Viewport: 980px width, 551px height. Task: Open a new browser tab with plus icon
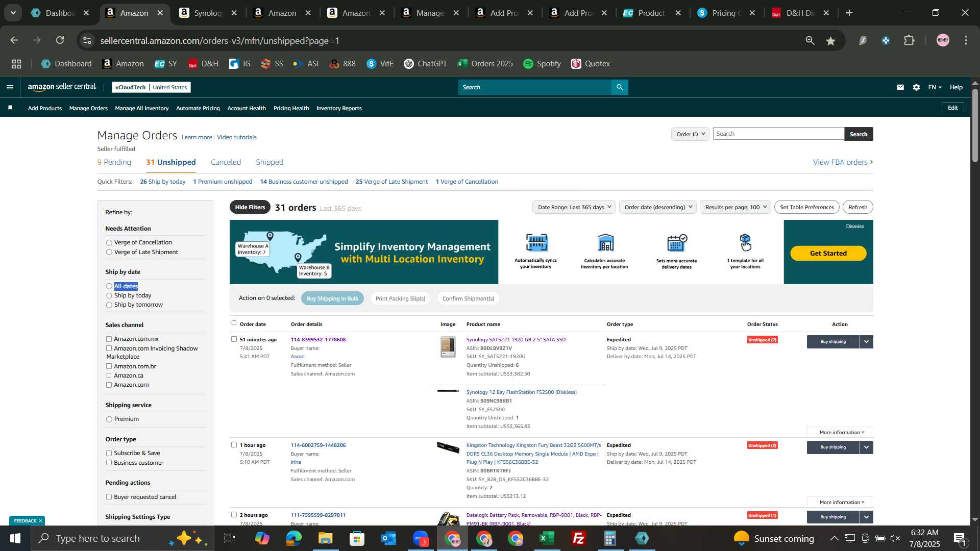coord(849,13)
